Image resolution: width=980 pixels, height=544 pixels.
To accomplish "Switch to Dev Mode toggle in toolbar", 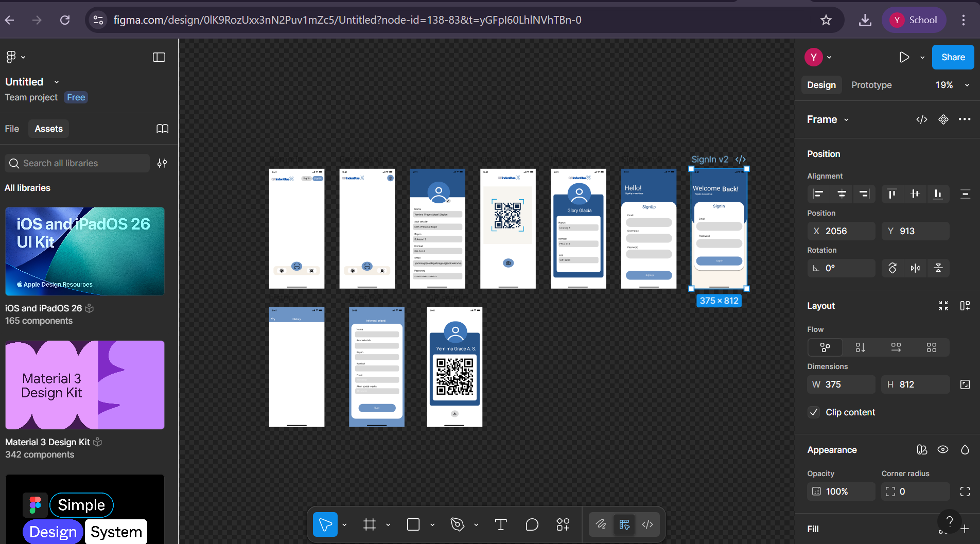I will tap(647, 524).
